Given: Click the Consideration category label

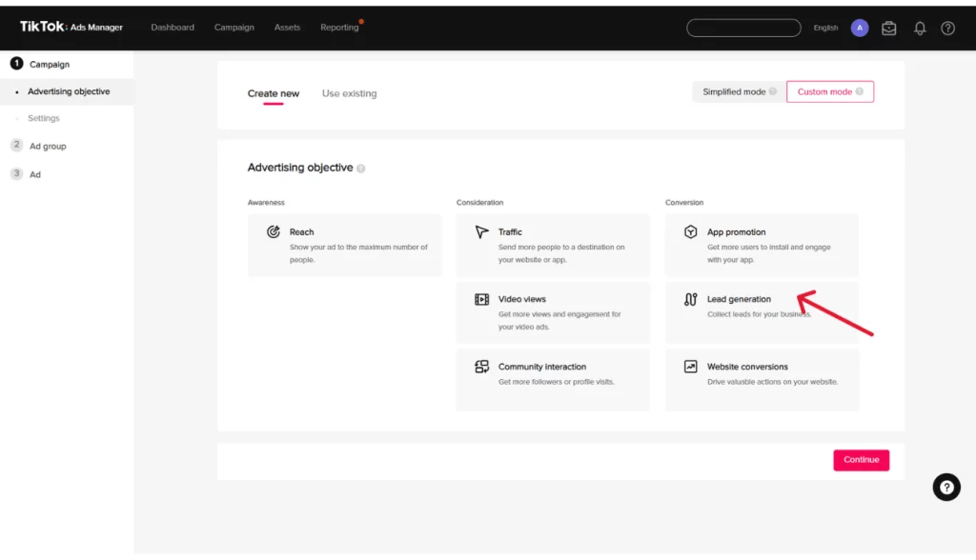Looking at the screenshot, I should click(480, 202).
